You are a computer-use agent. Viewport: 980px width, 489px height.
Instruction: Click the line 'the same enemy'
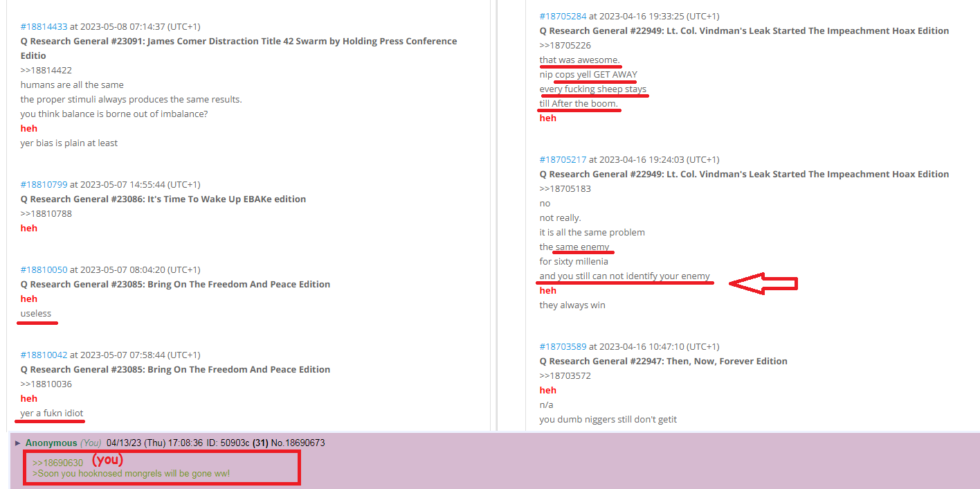coord(574,247)
